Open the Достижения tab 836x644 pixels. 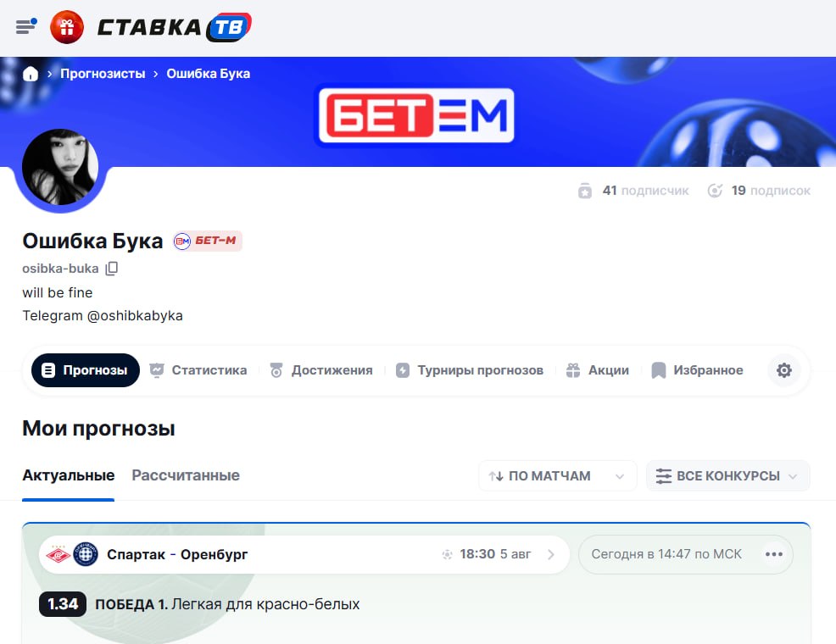click(x=321, y=370)
